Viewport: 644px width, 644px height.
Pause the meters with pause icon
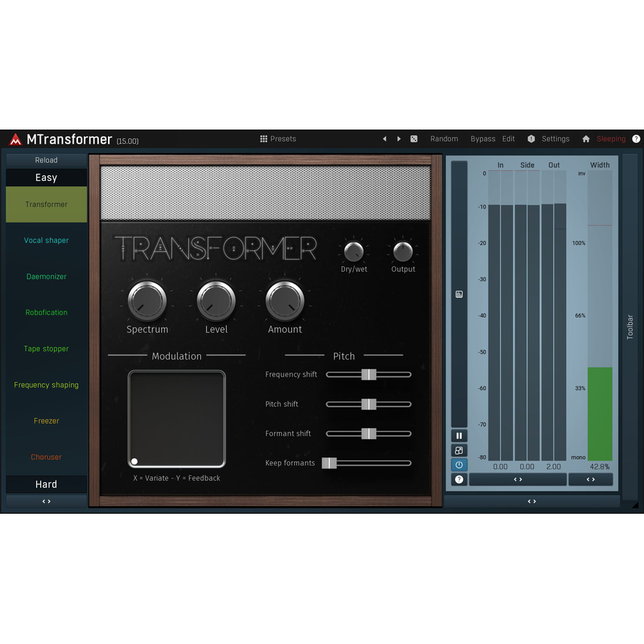(459, 435)
